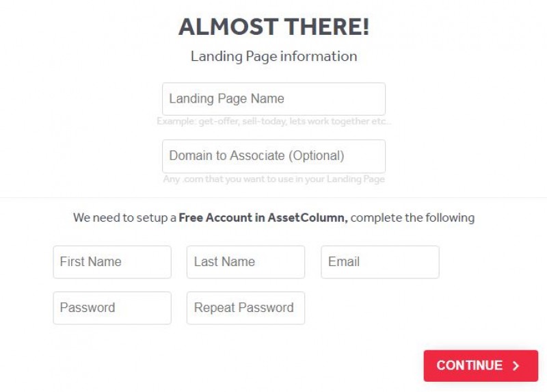Select the Repeat Password field
This screenshot has height=392, width=547.
click(x=245, y=308)
